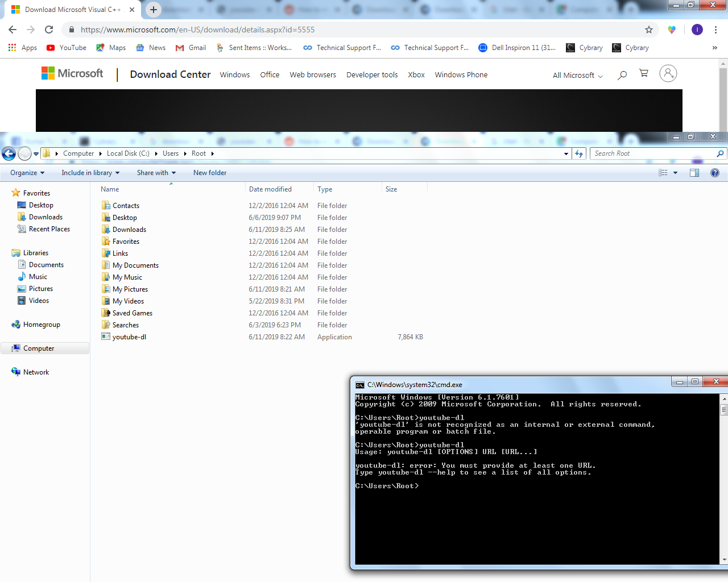The width and height of the screenshot is (728, 582).
Task: Open Include in library dropdown
Action: coord(90,173)
